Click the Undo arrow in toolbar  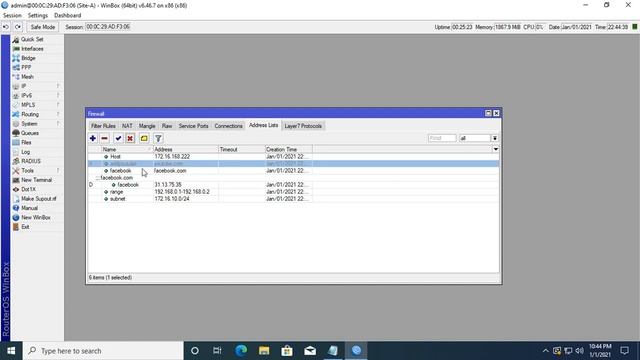(6, 27)
